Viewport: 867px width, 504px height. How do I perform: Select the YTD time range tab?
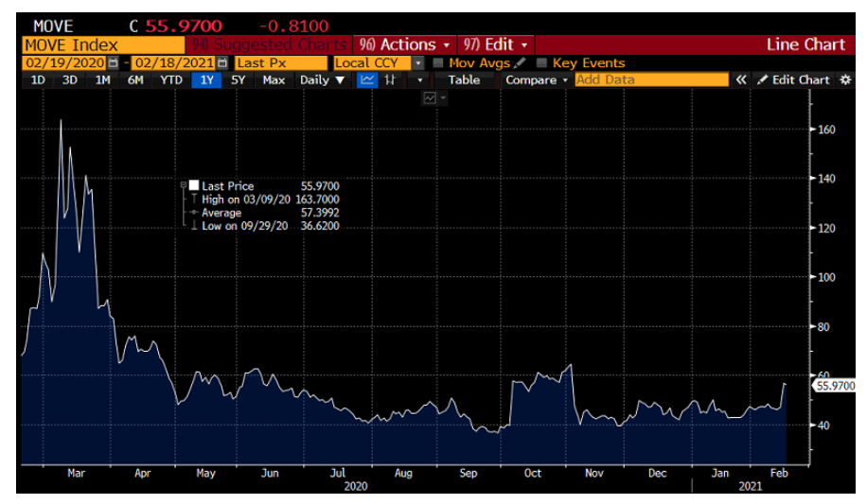click(170, 80)
